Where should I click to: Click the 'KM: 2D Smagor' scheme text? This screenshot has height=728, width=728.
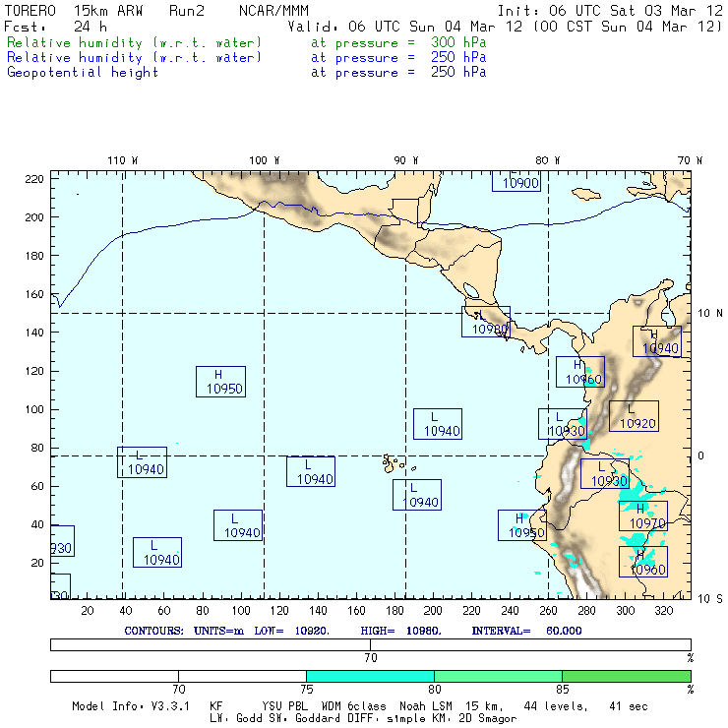(474, 718)
